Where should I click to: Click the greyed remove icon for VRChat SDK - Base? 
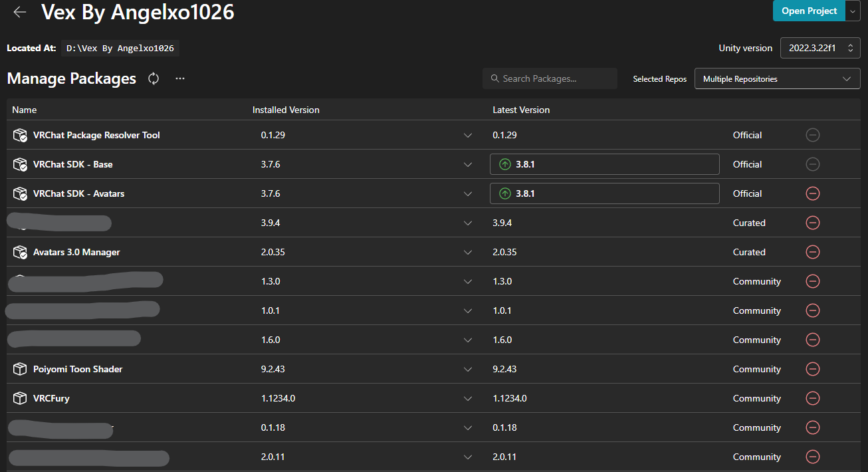pyautogui.click(x=812, y=164)
